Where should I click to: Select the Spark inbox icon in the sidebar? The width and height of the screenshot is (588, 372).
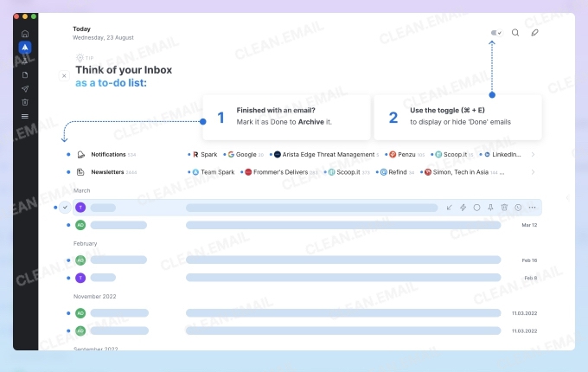[25, 48]
